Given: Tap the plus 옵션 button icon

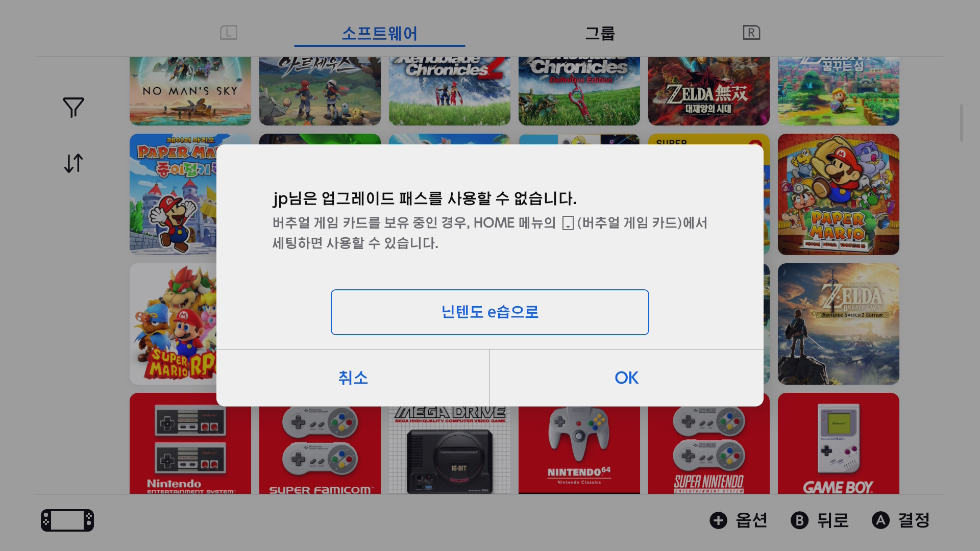Looking at the screenshot, I should [x=718, y=520].
